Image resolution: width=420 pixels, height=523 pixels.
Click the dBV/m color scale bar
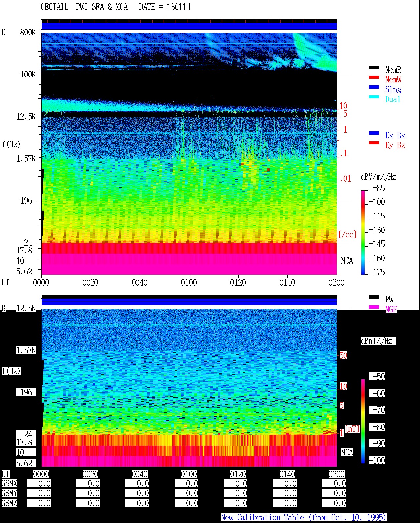[363, 232]
